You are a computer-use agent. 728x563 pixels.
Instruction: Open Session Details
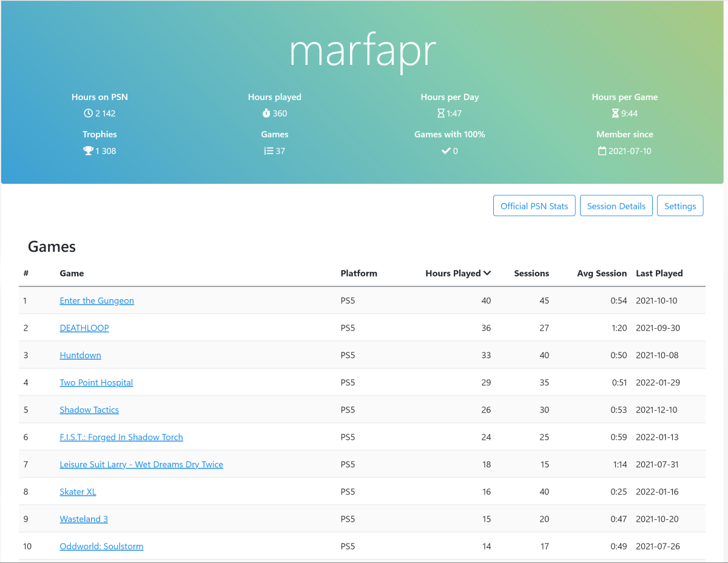[616, 206]
